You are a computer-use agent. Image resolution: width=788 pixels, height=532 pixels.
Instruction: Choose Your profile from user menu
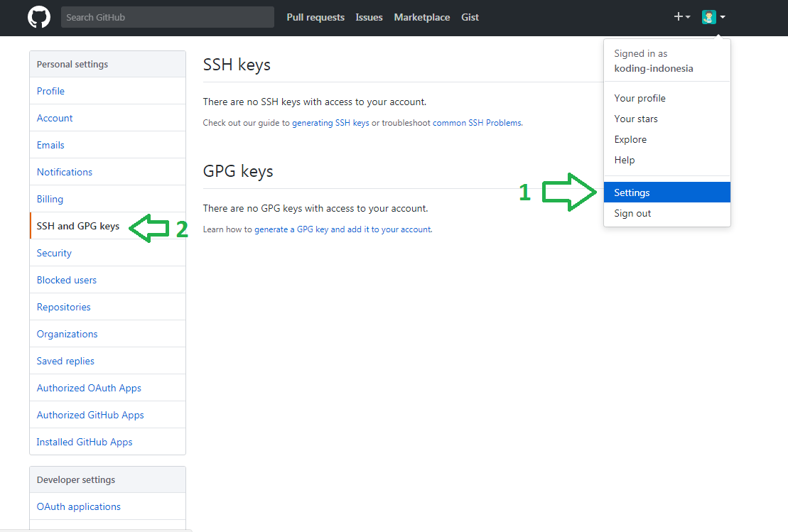click(x=667, y=98)
